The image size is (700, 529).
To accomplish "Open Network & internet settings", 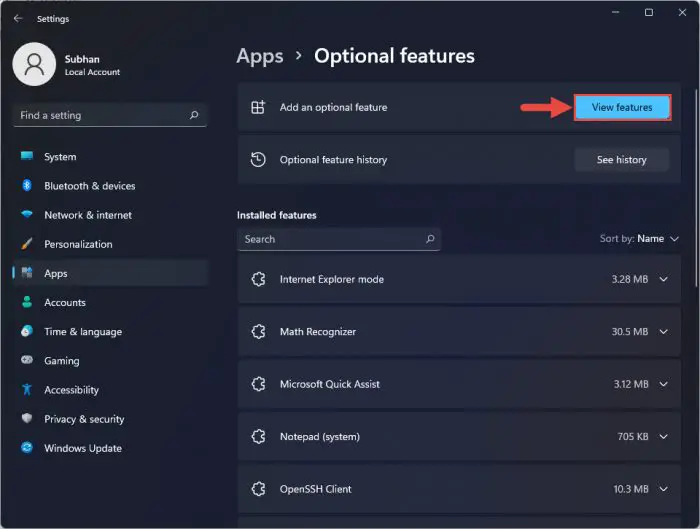I will point(111,215).
